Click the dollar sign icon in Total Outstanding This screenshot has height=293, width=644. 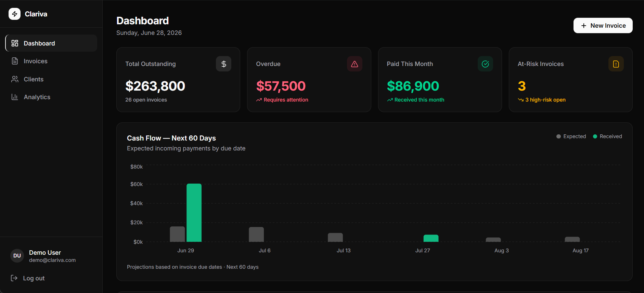(223, 64)
